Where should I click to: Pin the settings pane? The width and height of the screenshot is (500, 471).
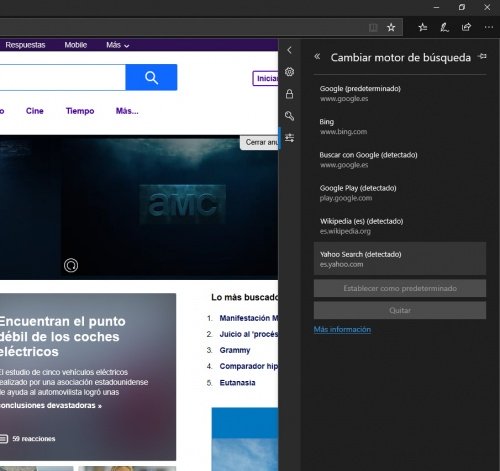482,56
